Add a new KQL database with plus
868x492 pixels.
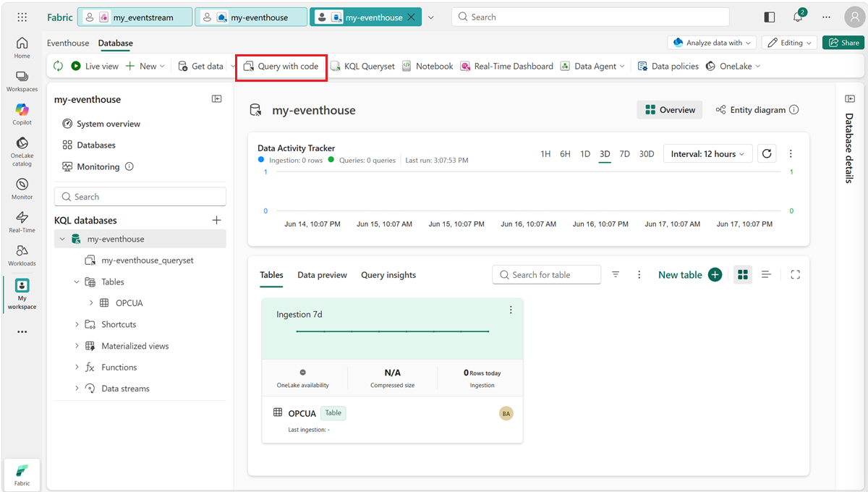[x=216, y=220]
